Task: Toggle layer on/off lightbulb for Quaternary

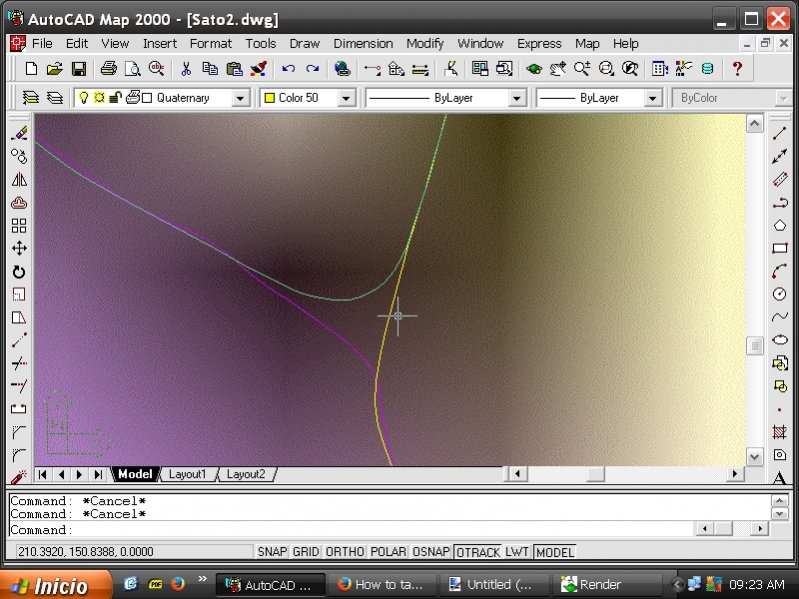Action: click(84, 97)
